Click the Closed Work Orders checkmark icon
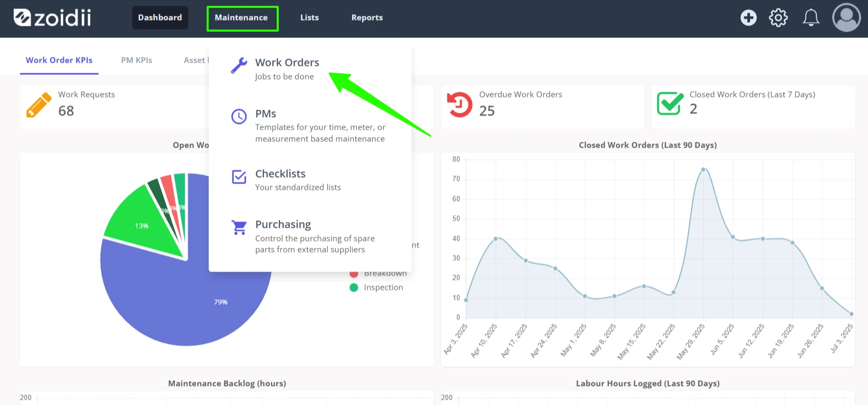This screenshot has width=868, height=405. [x=670, y=103]
